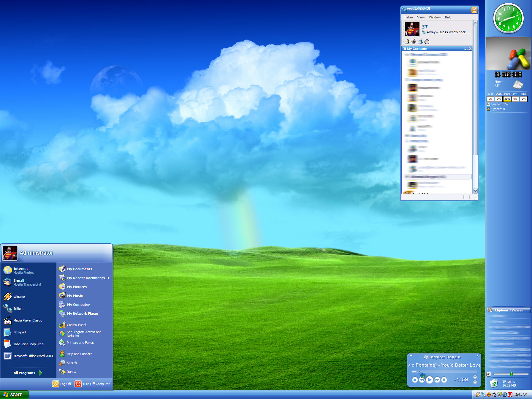The height and width of the screenshot is (399, 532).
Task: Launch Media Player Classic
Action: click(28, 320)
